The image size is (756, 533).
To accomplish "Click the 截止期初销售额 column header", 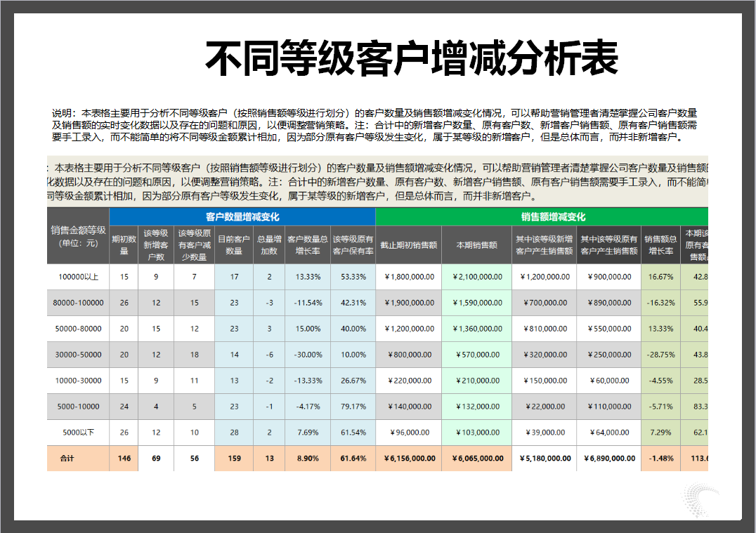I will 409,245.
